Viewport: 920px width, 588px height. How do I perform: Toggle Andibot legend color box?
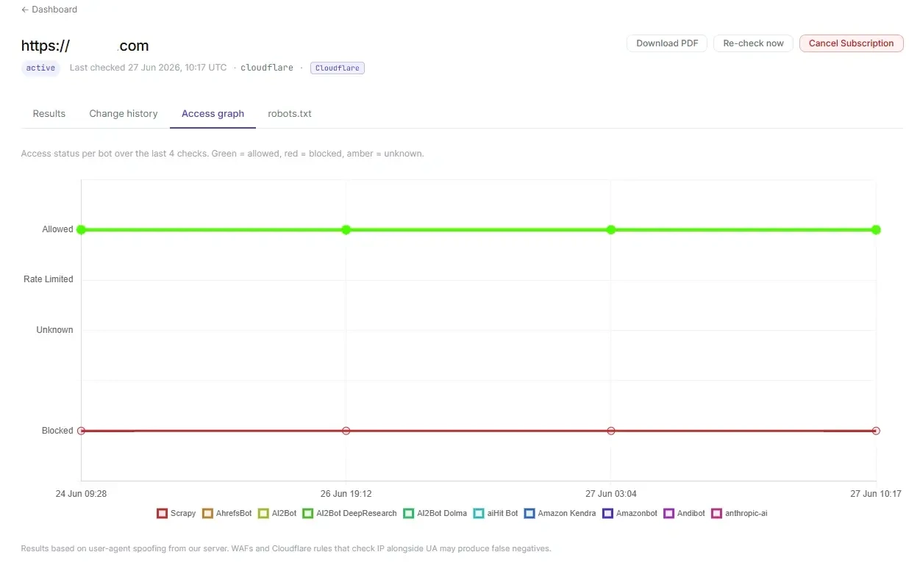tap(668, 513)
